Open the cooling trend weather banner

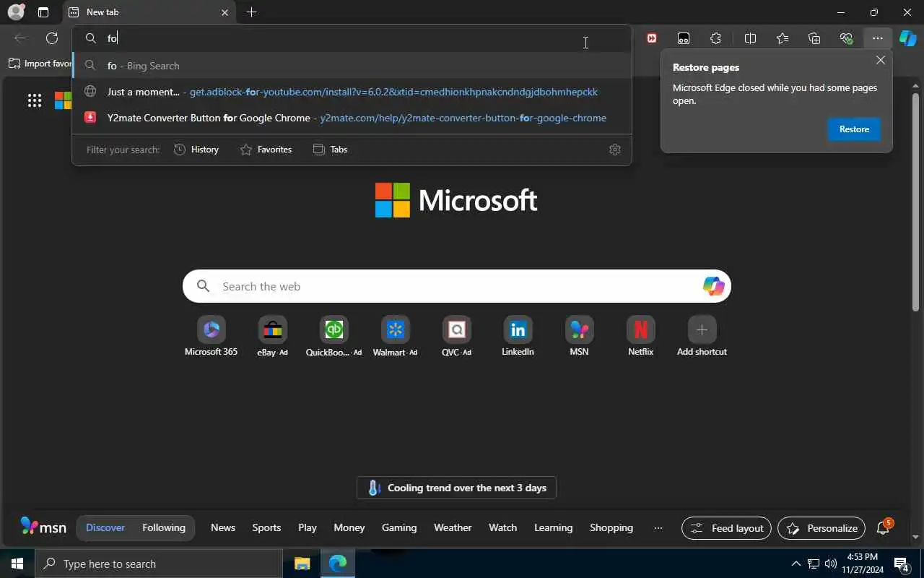[456, 488]
